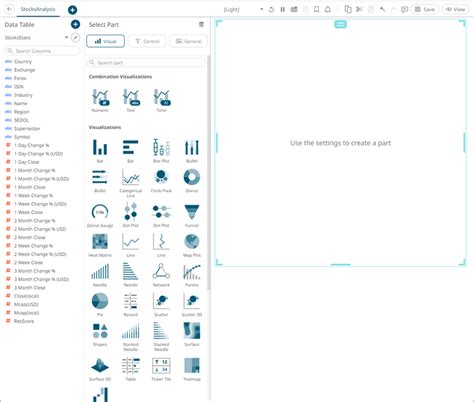
Task: Select the Text combination visualization
Action: (x=131, y=100)
